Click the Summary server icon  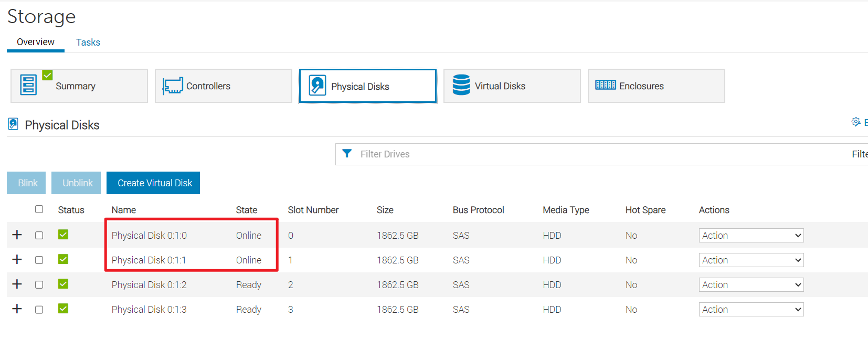point(28,84)
